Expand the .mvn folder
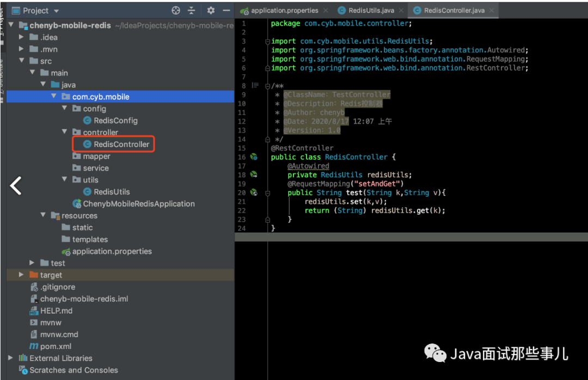 coord(21,49)
